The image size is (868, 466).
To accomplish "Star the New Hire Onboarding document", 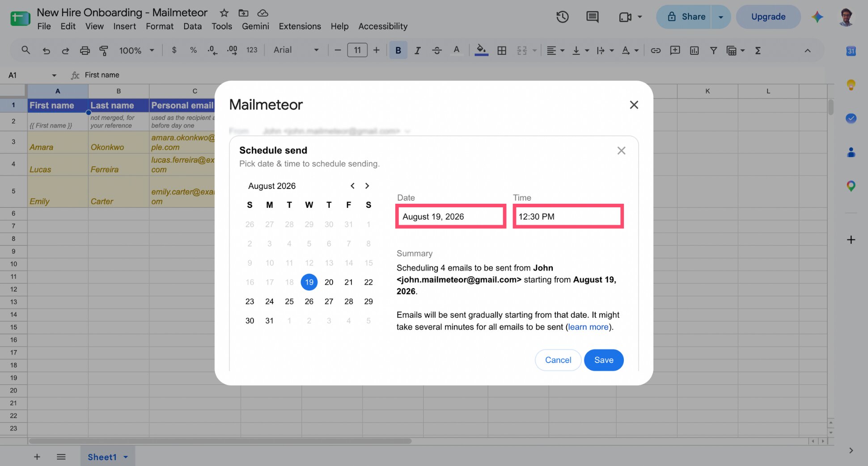I will click(224, 13).
